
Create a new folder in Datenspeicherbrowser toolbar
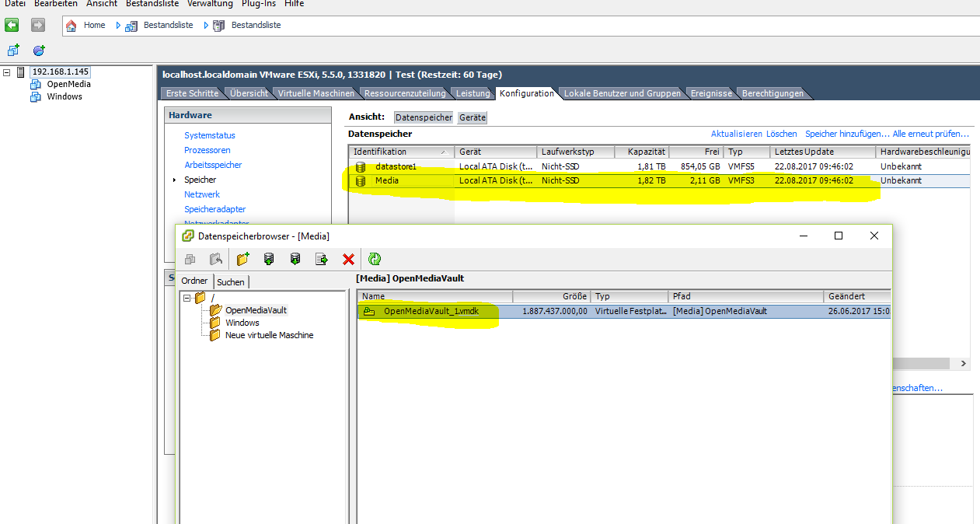click(243, 259)
